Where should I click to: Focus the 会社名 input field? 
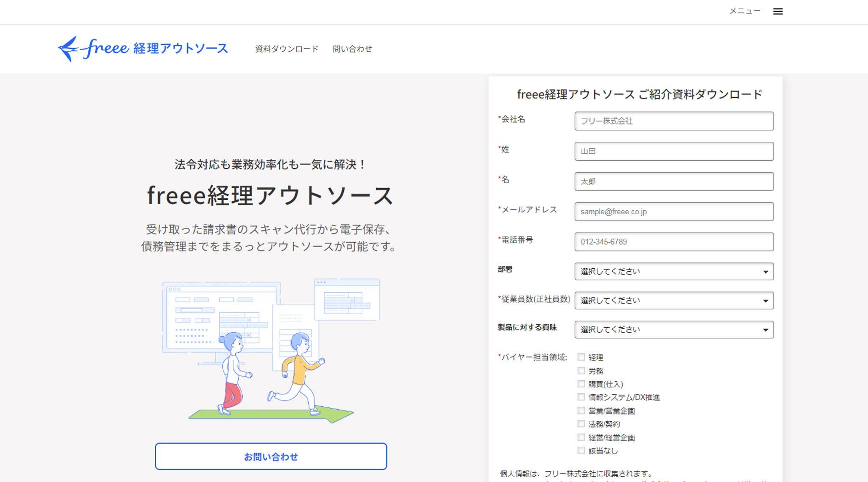coord(674,121)
